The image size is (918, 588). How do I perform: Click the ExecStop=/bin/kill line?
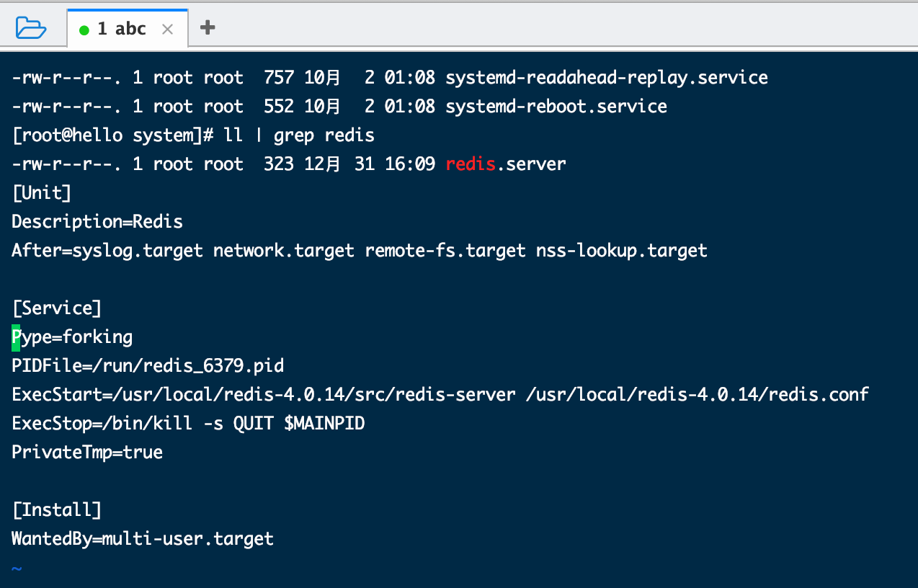[x=188, y=424]
